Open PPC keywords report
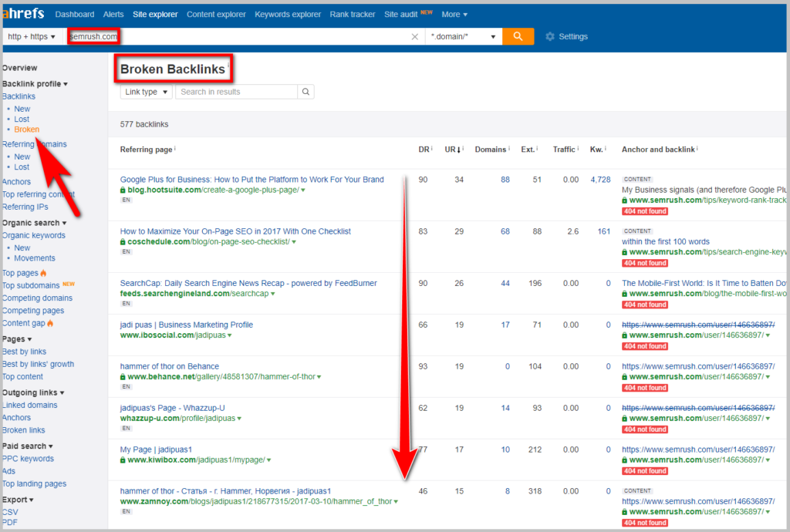This screenshot has width=790, height=532. [29, 459]
